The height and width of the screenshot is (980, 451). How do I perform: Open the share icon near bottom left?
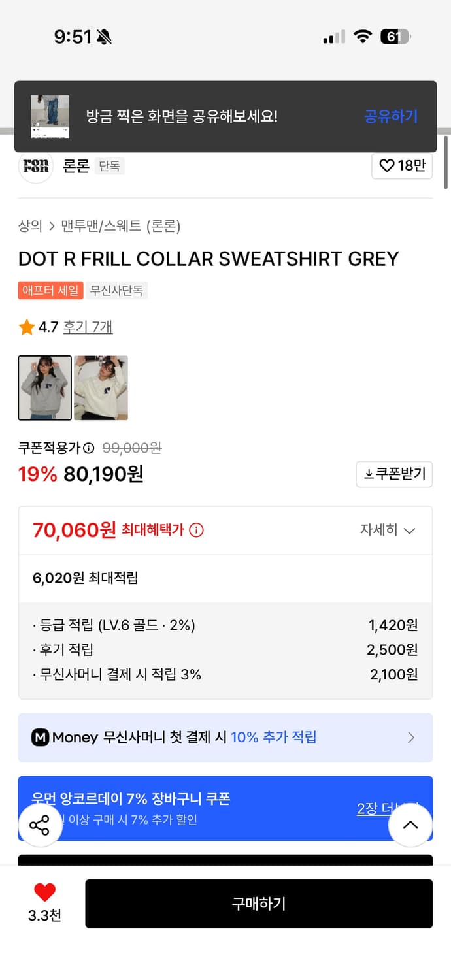coord(41,825)
